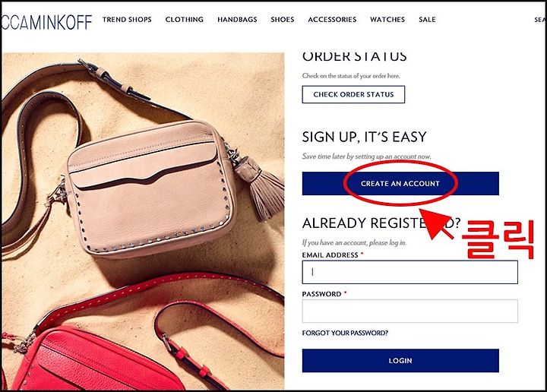The width and height of the screenshot is (547, 392).
Task: Select the Handbags navigation item
Action: [237, 20]
